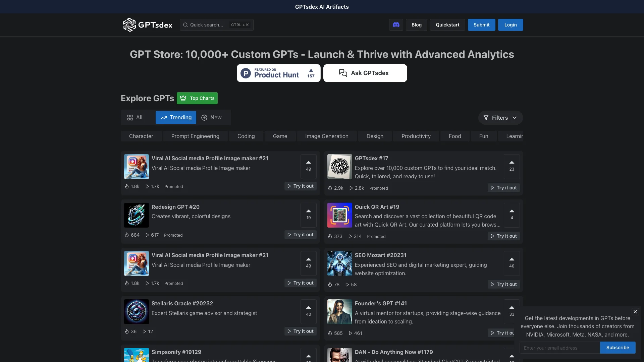The width and height of the screenshot is (644, 362).
Task: Open Quick QR Art #19 thumbnail
Action: pyautogui.click(x=339, y=215)
